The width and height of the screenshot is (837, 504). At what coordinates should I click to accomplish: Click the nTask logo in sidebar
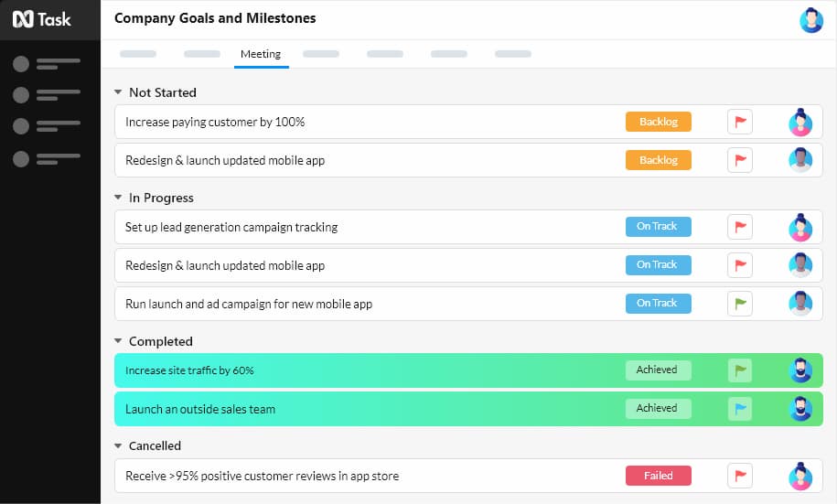tap(41, 19)
